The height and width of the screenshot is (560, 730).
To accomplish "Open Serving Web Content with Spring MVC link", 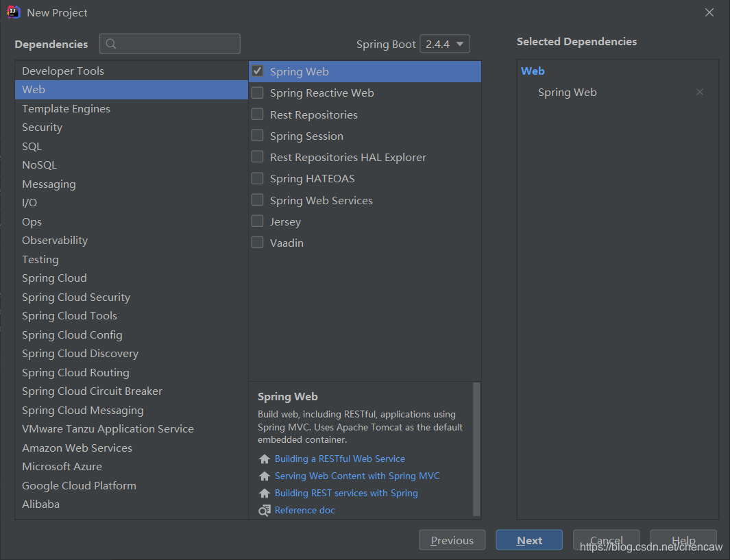I will click(357, 476).
